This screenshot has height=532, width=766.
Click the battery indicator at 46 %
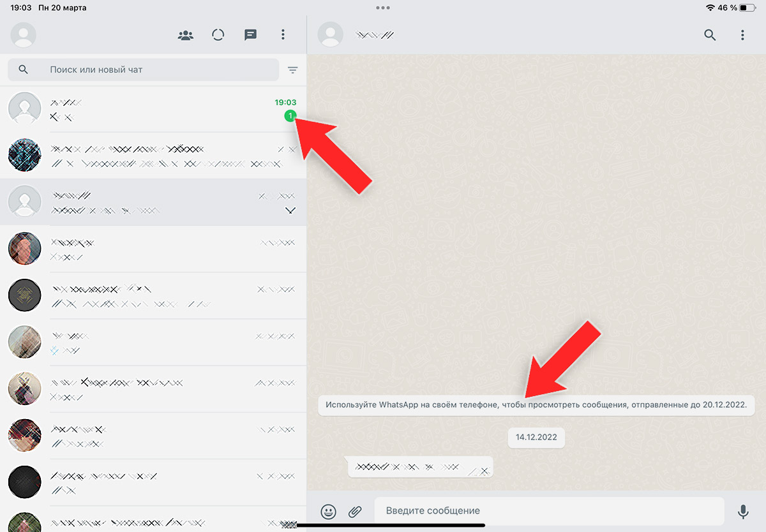click(x=746, y=8)
